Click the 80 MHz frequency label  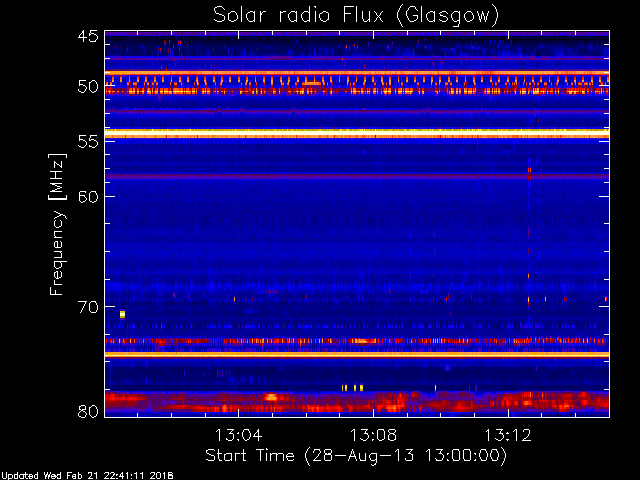(88, 411)
